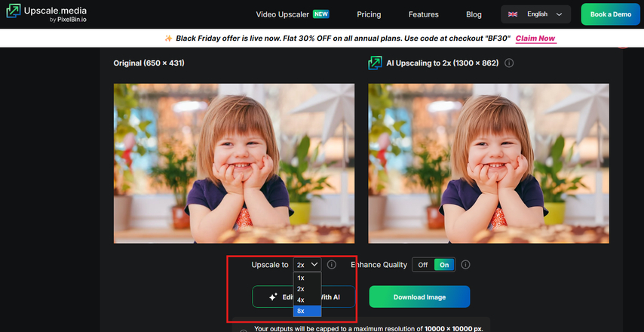
Task: Click the AI Upscaling arrow logo icon
Action: coord(375,63)
